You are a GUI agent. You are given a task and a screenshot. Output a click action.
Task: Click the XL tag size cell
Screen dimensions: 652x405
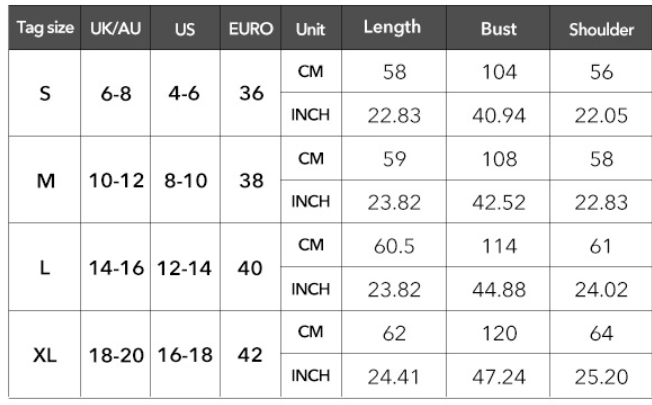click(44, 355)
